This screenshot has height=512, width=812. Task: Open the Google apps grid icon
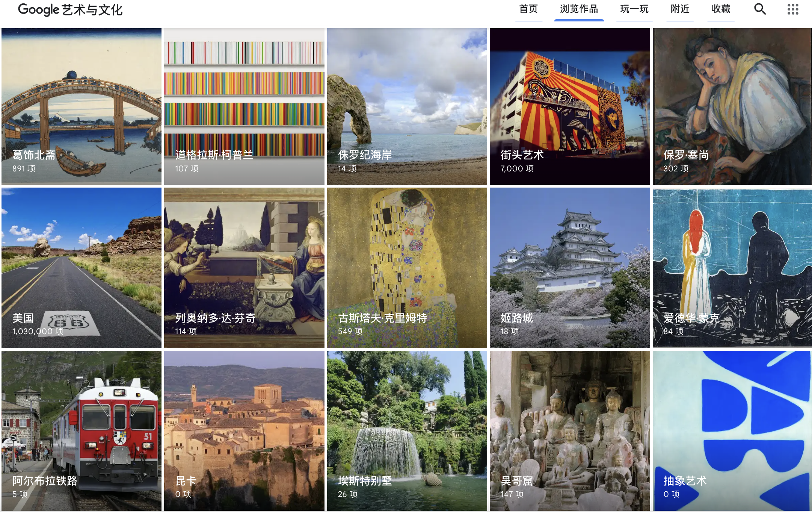coord(792,9)
